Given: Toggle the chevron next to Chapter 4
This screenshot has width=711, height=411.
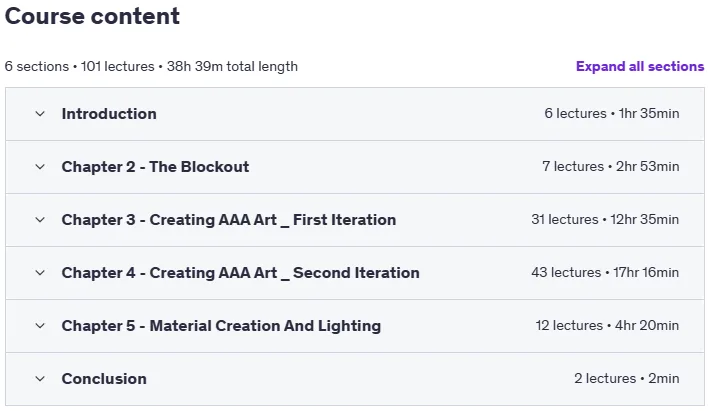Looking at the screenshot, I should pos(40,273).
